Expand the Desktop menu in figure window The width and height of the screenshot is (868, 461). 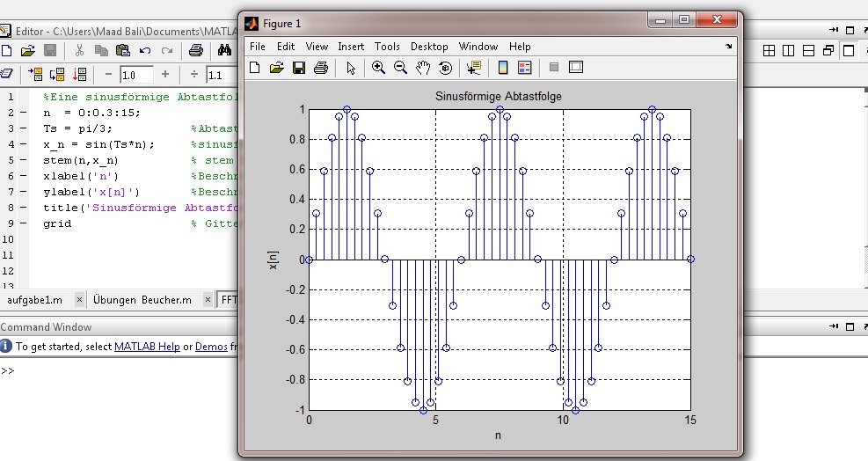click(x=429, y=47)
